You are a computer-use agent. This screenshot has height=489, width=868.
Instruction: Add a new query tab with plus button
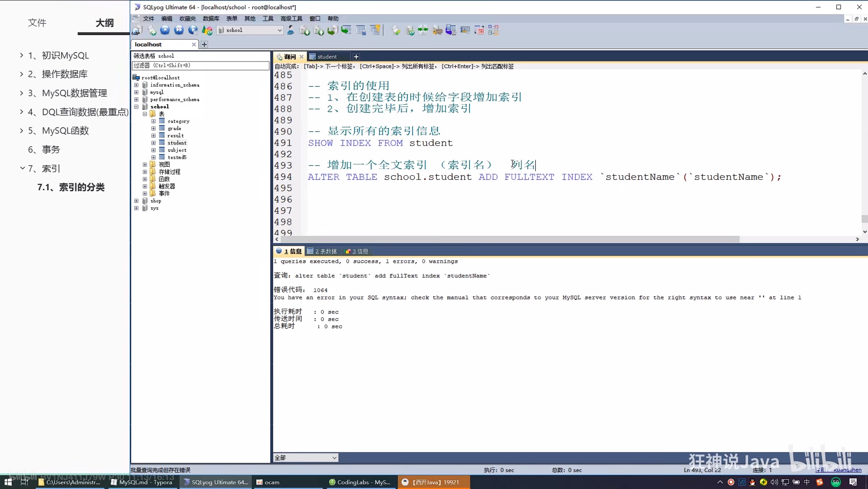pyautogui.click(x=356, y=57)
